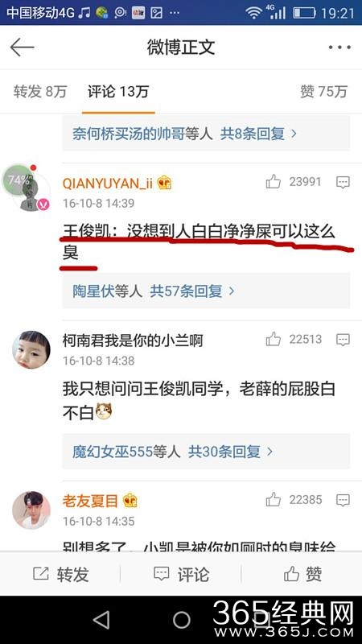This screenshot has width=362, height=644.
Task: Expand 共30条回复 replies list
Action: click(230, 452)
